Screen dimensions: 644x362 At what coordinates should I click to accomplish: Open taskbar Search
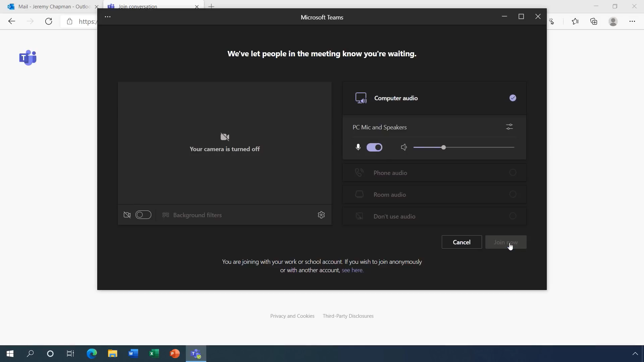click(30, 354)
